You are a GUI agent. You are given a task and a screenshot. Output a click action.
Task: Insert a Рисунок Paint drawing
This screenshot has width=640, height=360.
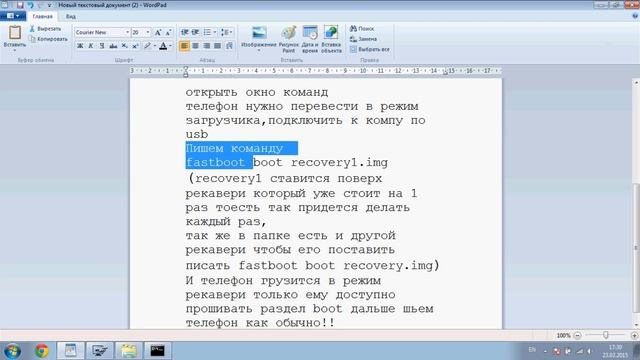pyautogui.click(x=289, y=39)
